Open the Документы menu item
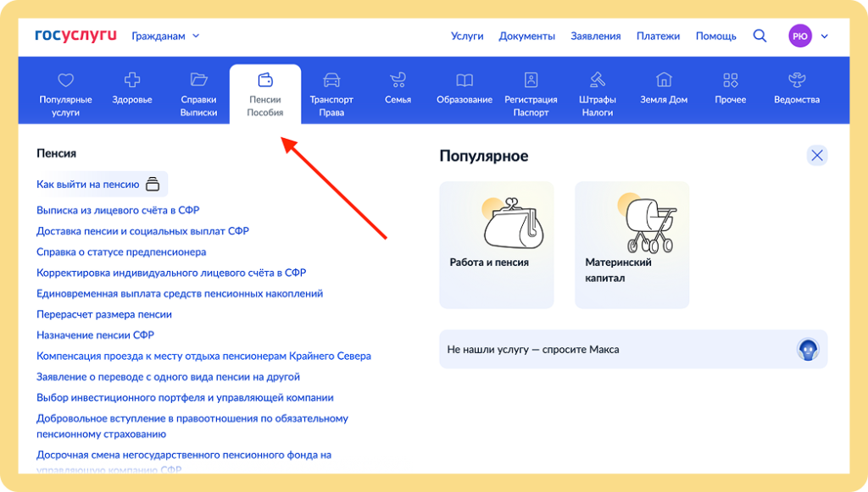This screenshot has width=868, height=492. click(x=527, y=36)
